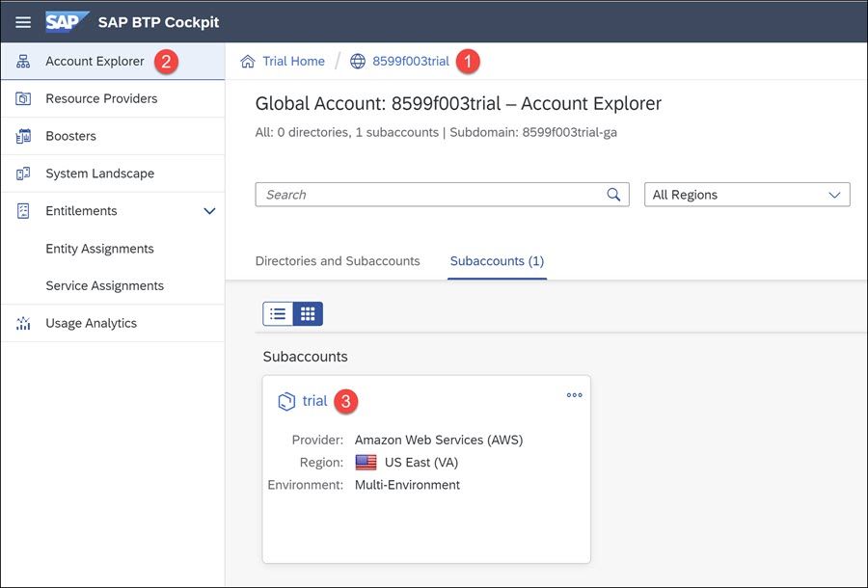868x588 pixels.
Task: Open Entitlements in the sidebar
Action: [x=113, y=211]
